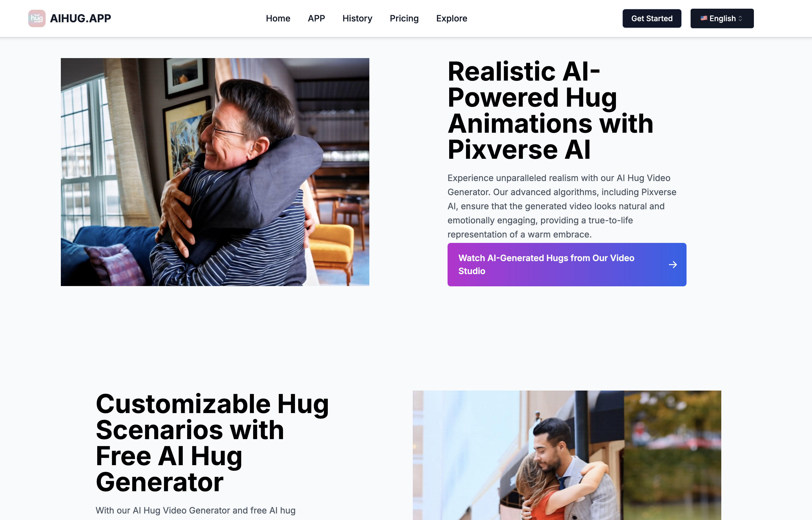The height and width of the screenshot is (520, 812).
Task: Click the Get Started button
Action: (652, 18)
